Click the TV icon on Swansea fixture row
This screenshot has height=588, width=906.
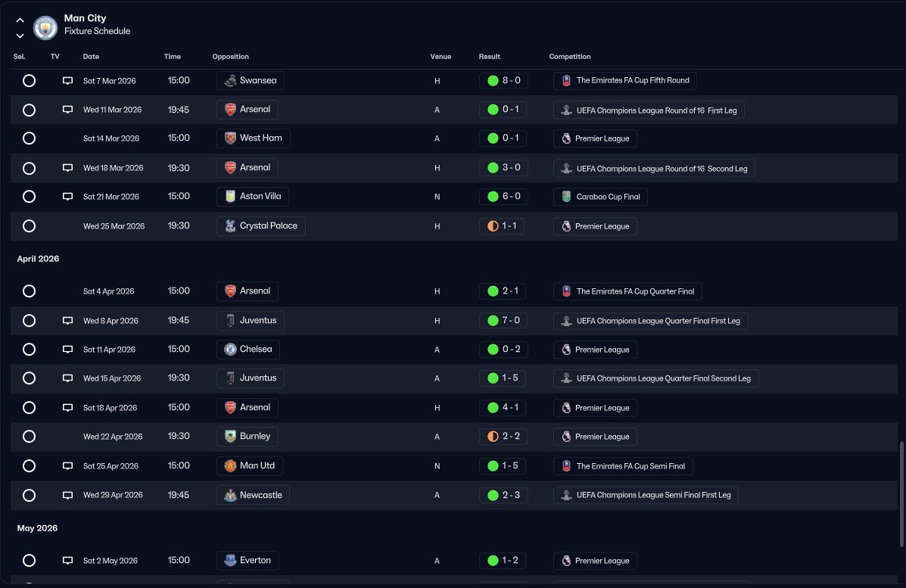coord(67,81)
